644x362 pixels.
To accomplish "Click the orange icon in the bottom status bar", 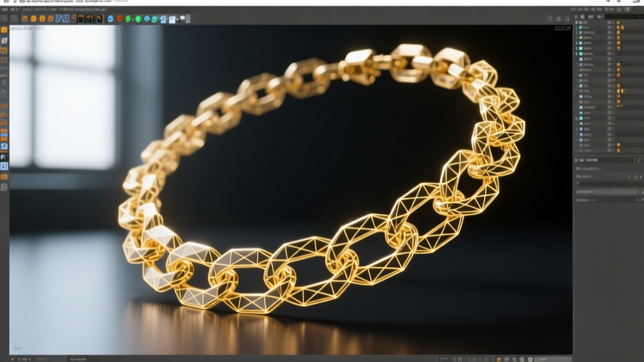I will click(x=499, y=359).
